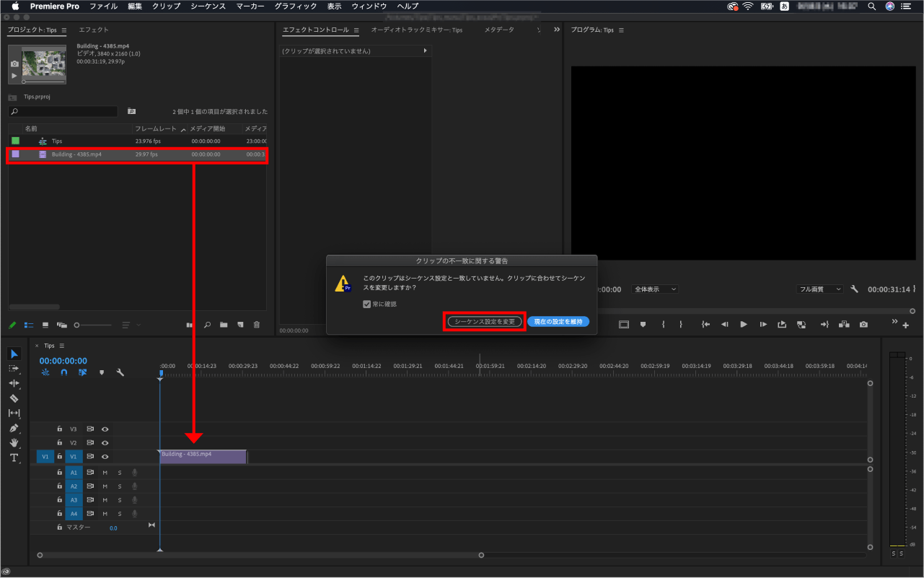
Task: Toggle V1 track output eye
Action: (105, 457)
